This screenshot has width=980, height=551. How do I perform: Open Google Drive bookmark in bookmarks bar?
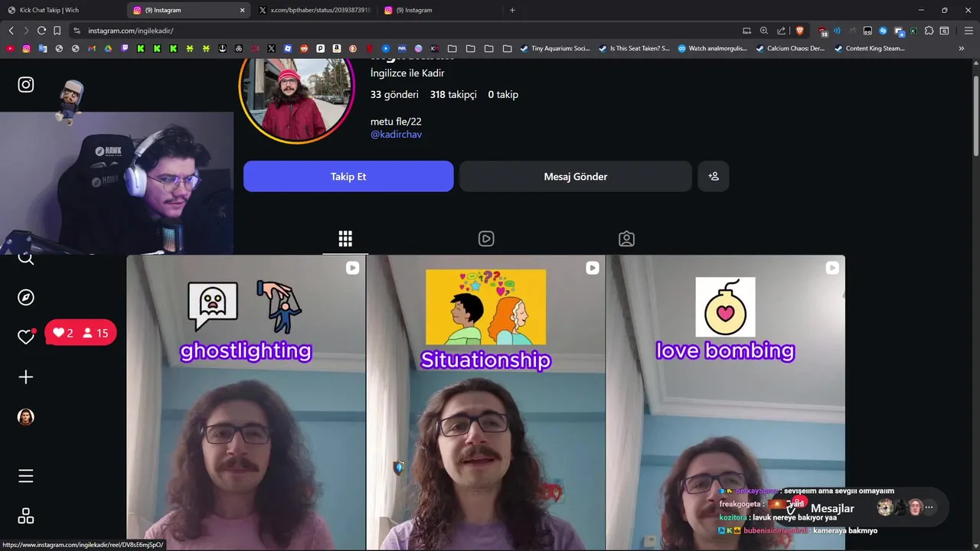(108, 48)
